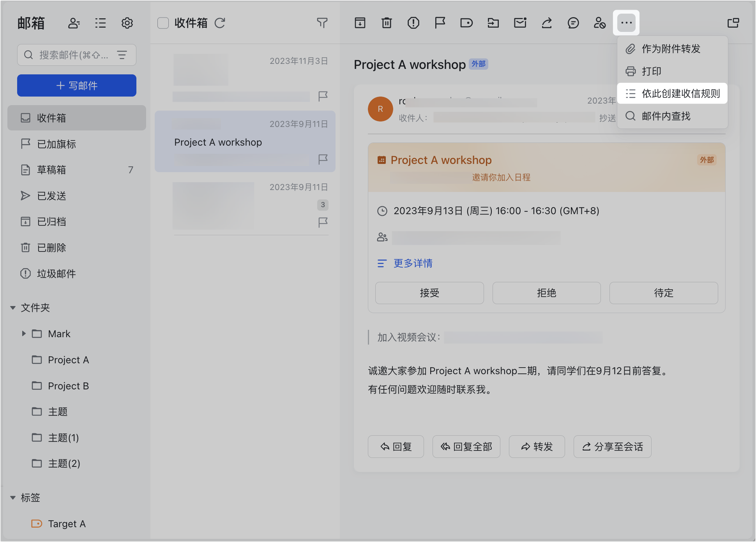Viewport: 756px width, 542px height.
Task: Click the sender avatar R
Action: [380, 109]
